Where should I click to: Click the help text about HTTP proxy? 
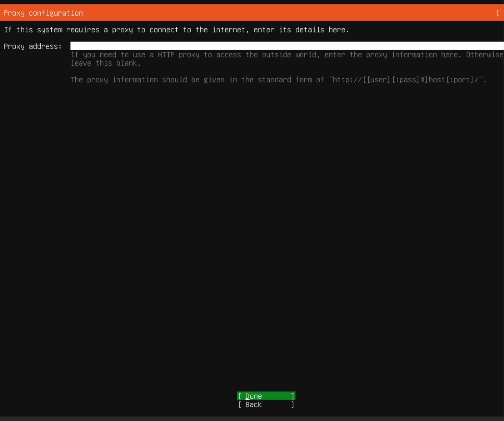[287, 59]
